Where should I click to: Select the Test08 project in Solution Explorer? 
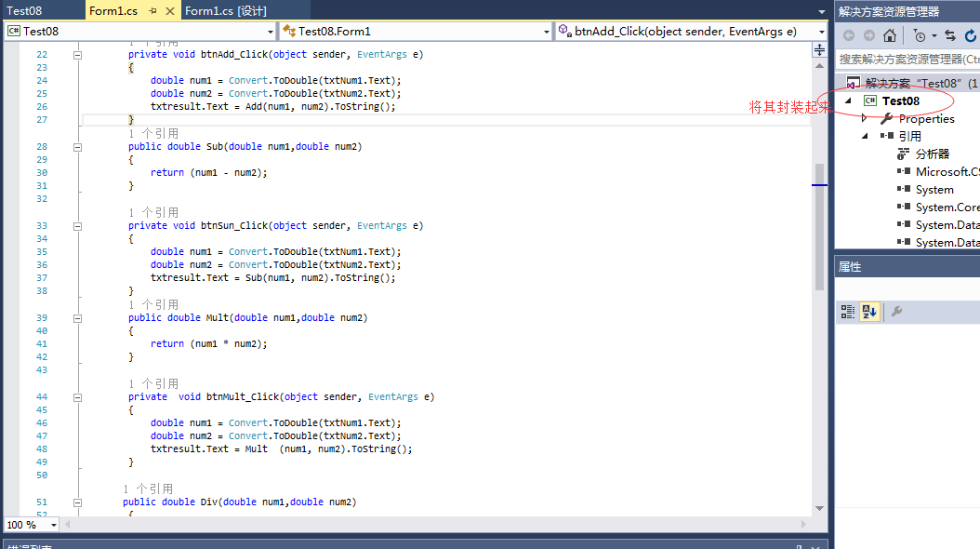tap(901, 100)
